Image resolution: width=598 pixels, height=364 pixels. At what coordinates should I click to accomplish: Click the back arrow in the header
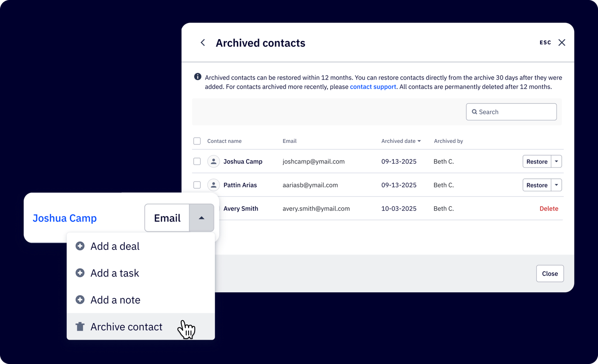[202, 42]
